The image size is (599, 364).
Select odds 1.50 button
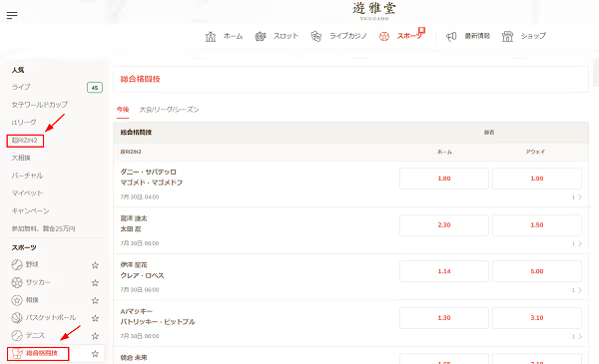[x=537, y=225]
